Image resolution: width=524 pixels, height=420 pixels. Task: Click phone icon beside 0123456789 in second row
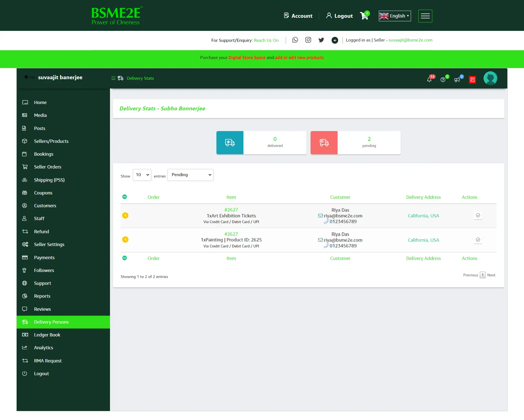326,246
